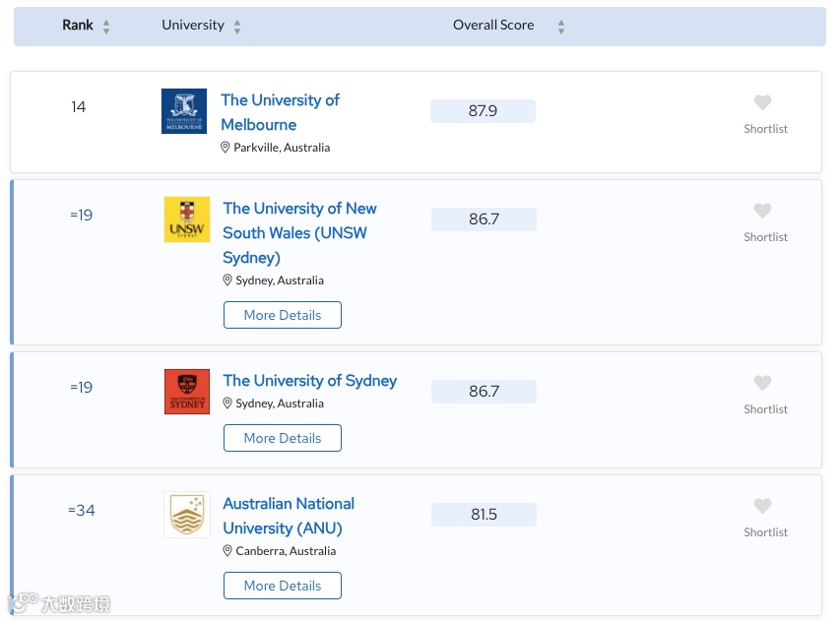The width and height of the screenshot is (840, 620).
Task: Click More Details for University of Sydney
Action: click(x=283, y=438)
